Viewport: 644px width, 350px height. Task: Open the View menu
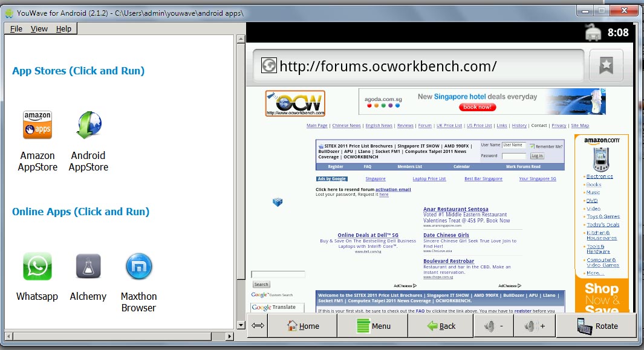(x=39, y=29)
